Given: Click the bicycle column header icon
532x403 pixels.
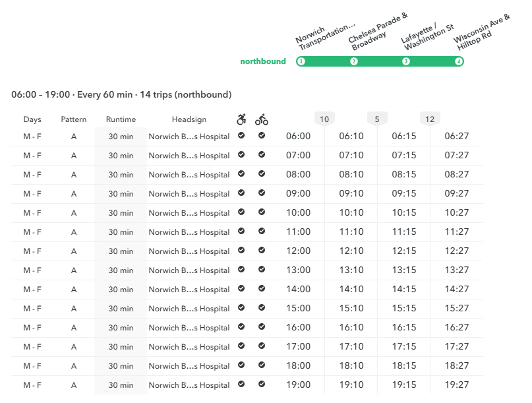Looking at the screenshot, I should tap(262, 119).
